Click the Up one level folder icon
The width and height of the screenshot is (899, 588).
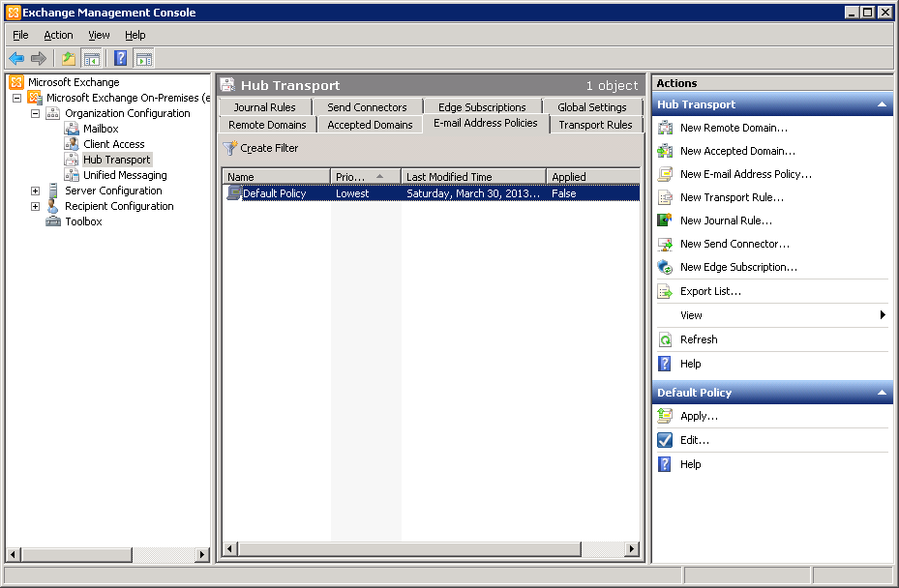[69, 58]
